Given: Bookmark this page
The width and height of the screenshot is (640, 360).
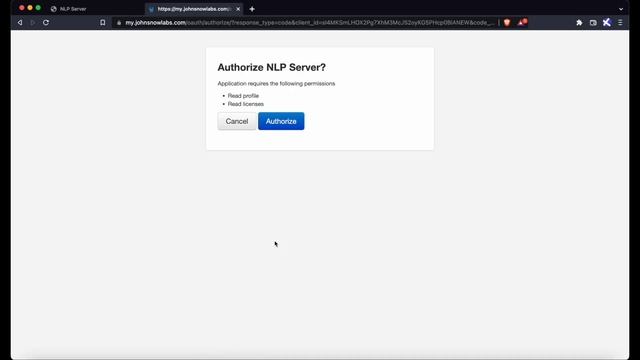Looking at the screenshot, I should (102, 22).
